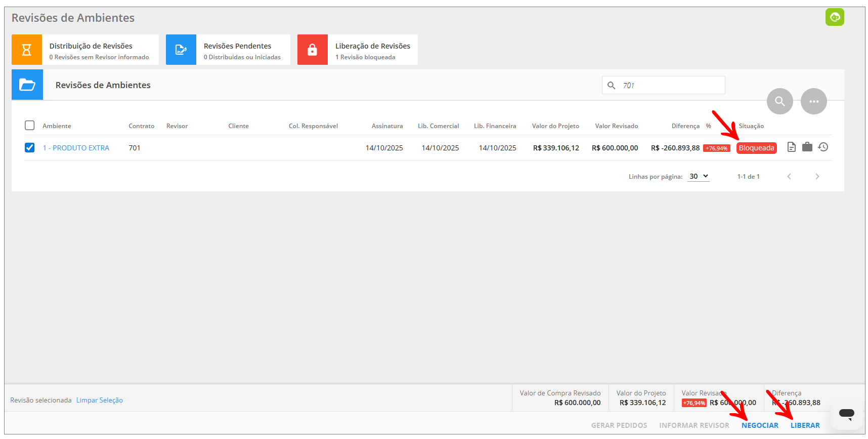The image size is (868, 439).
Task: Uncheck the PRODUTO EXTRA row checkbox
Action: [30, 147]
